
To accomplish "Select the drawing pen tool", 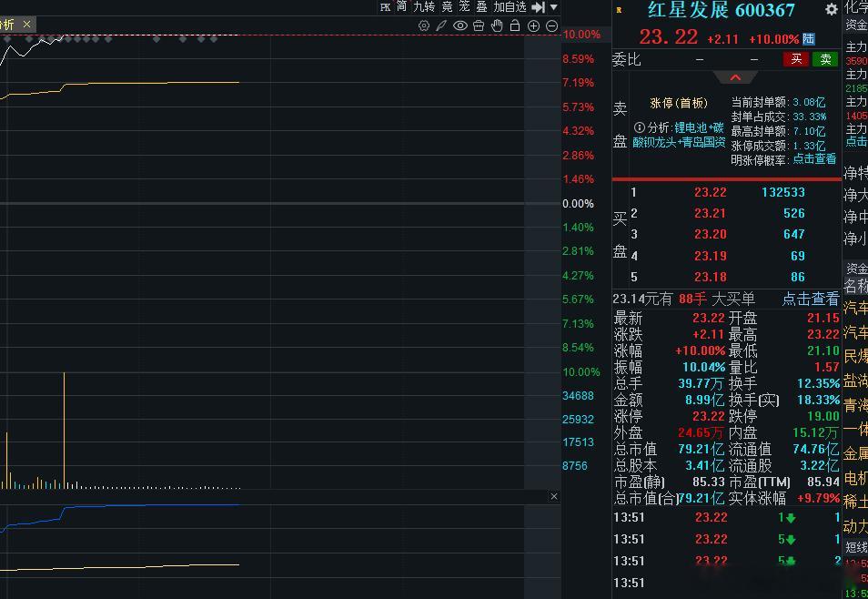I will (441, 25).
